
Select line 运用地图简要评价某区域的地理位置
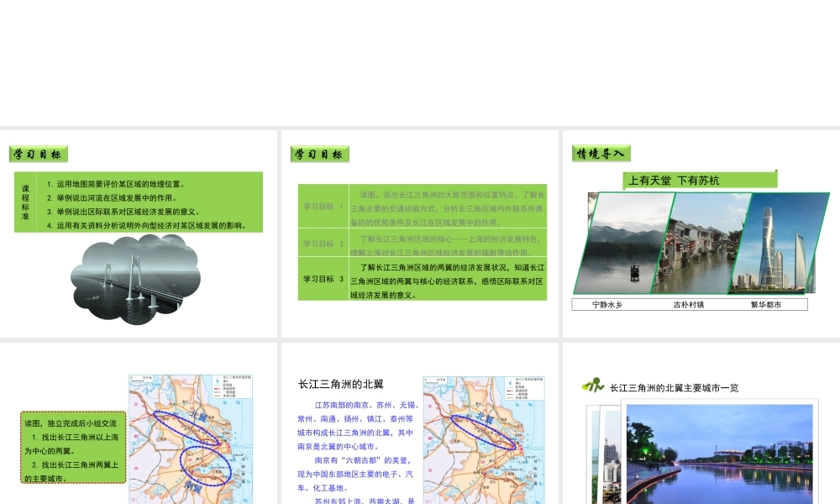tap(116, 184)
